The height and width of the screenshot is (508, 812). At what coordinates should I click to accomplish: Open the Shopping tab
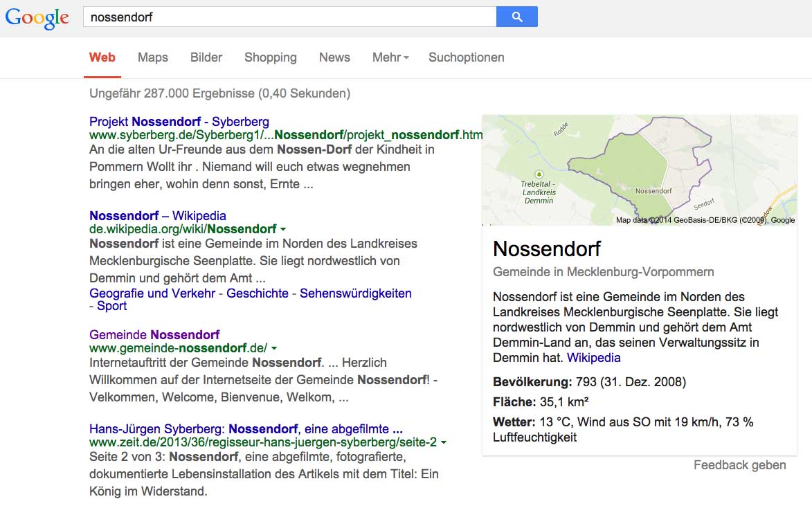tap(270, 57)
